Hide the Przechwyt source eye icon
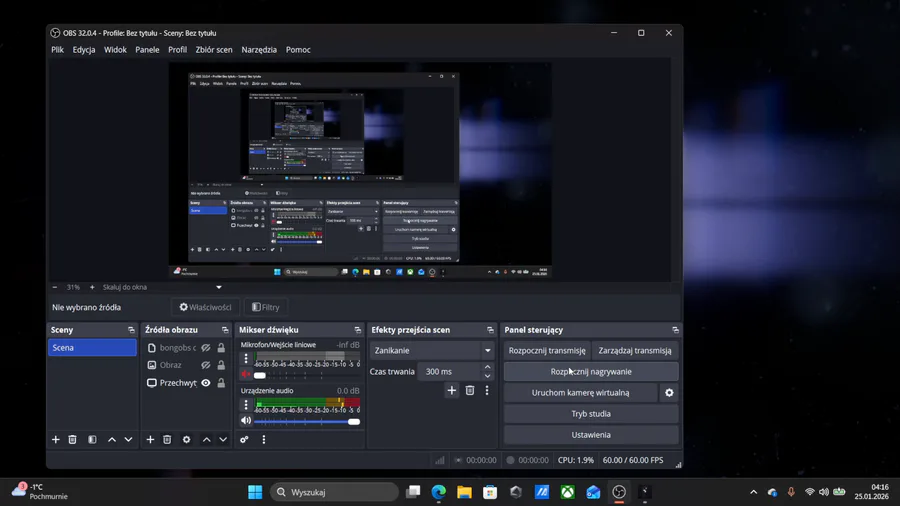 tap(205, 383)
